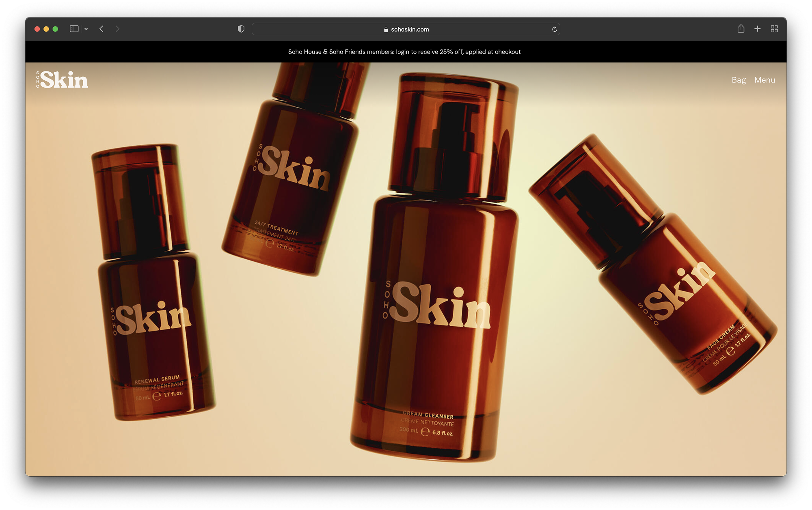
Task: Open the Share menu
Action: coord(741,28)
